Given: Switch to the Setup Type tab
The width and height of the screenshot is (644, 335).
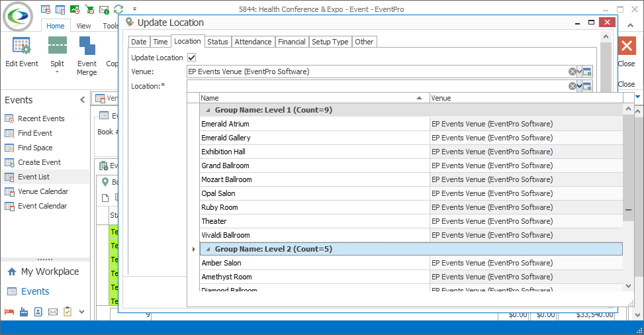Looking at the screenshot, I should coord(330,42).
